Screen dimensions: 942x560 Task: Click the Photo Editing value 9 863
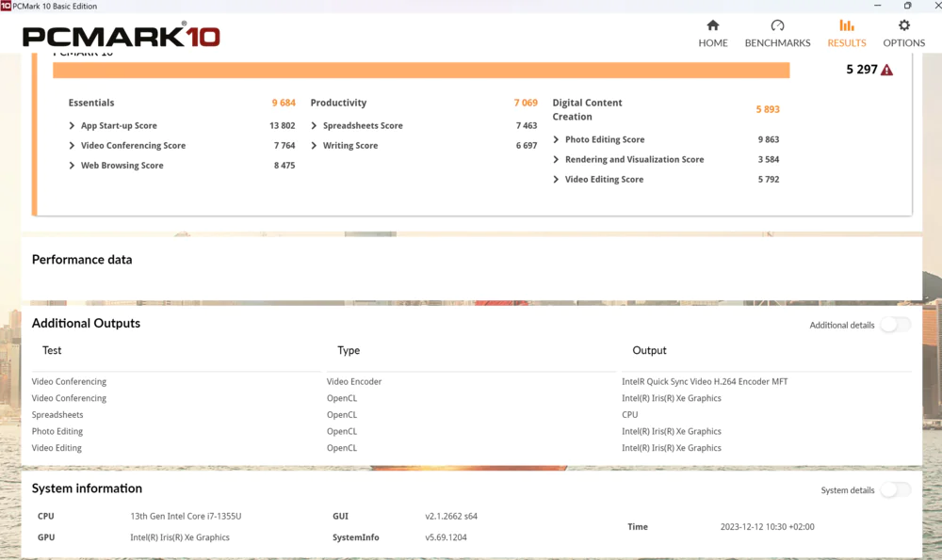pos(769,139)
